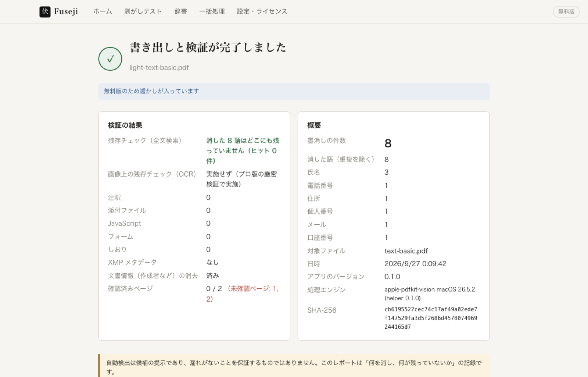Click the green result 消した 8 語はどこにも残っていません
Screen dimensions: 588x377
[x=243, y=151]
